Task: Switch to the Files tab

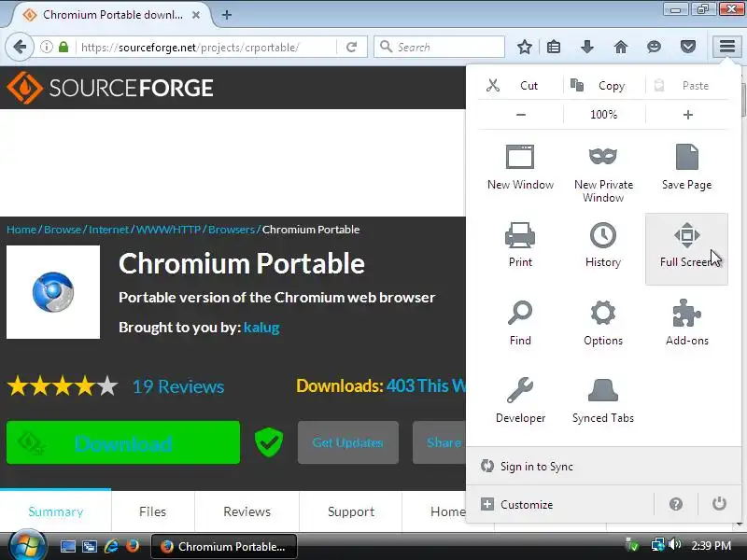Action: coord(152,511)
